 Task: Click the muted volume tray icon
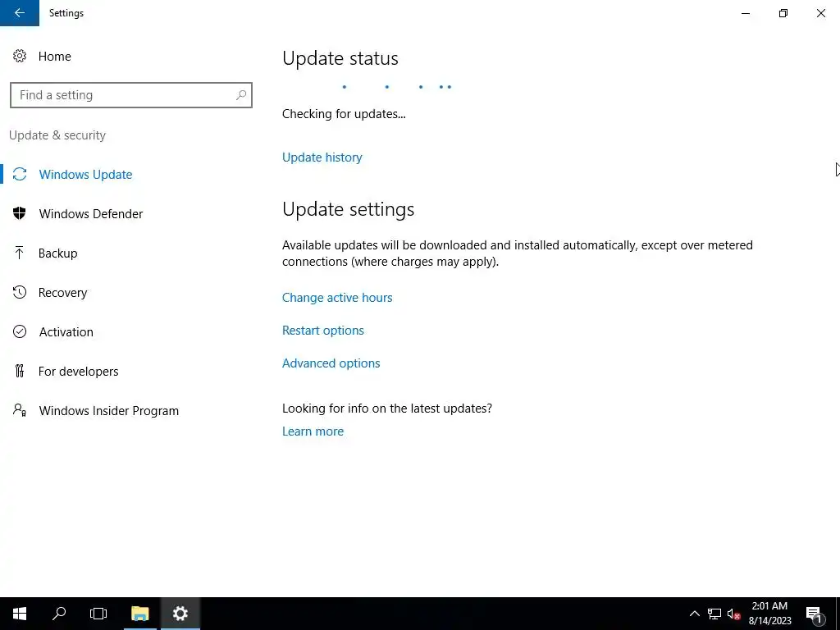click(x=733, y=614)
